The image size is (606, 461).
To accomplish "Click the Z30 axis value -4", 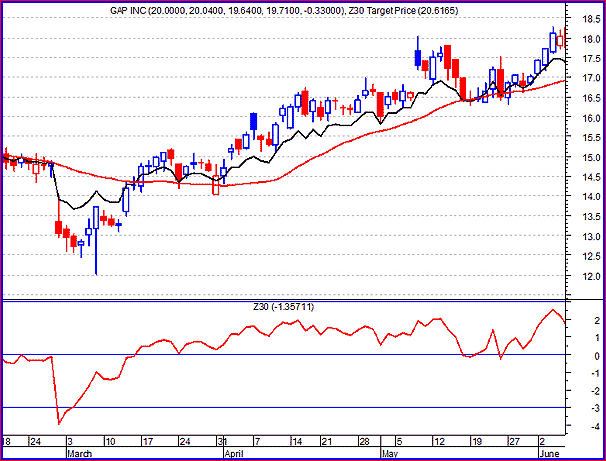I will 594,426.
